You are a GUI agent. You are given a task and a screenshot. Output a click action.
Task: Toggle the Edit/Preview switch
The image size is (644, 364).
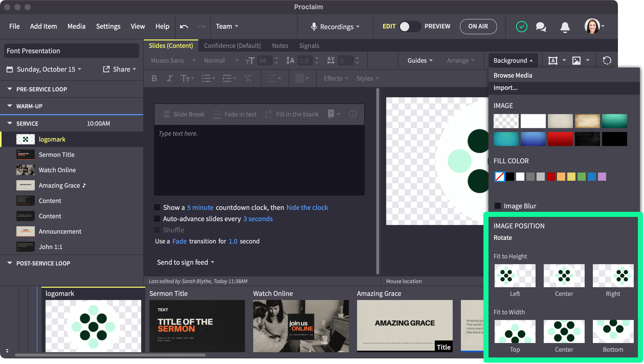pos(410,26)
